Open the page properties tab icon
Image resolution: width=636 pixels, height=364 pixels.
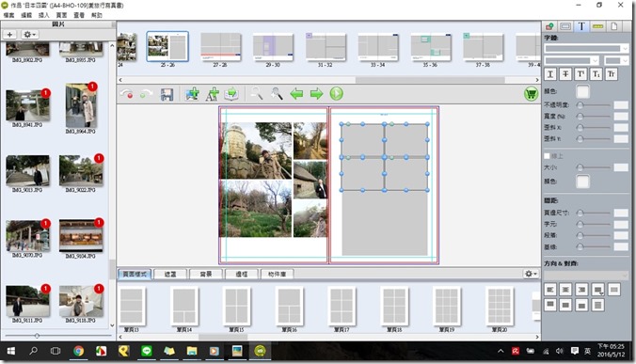pos(613,26)
